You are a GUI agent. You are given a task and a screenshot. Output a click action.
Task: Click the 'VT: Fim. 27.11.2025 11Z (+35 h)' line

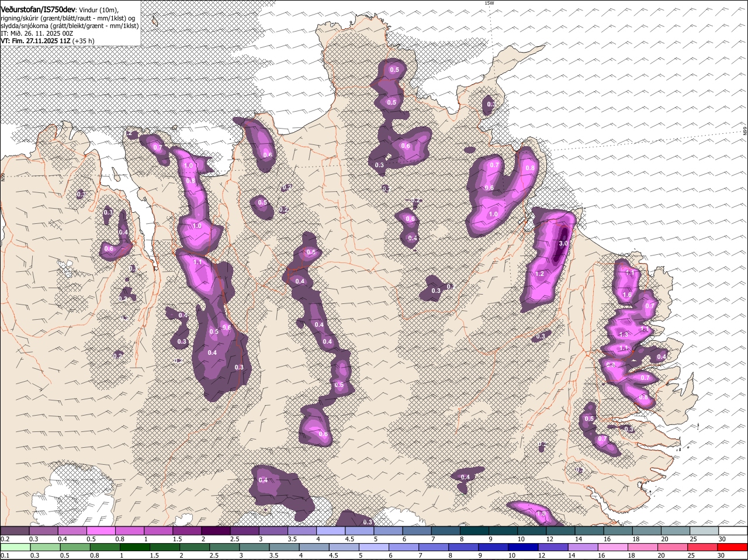click(47, 41)
